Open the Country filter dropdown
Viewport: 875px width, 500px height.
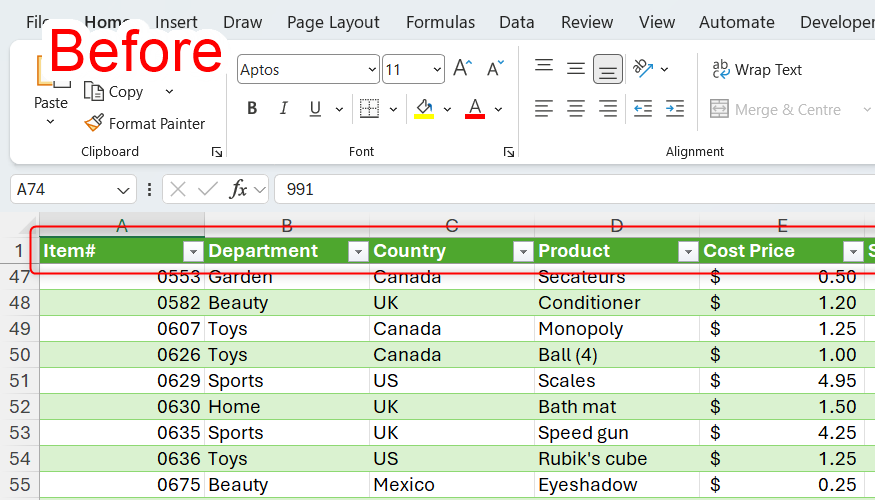click(523, 252)
